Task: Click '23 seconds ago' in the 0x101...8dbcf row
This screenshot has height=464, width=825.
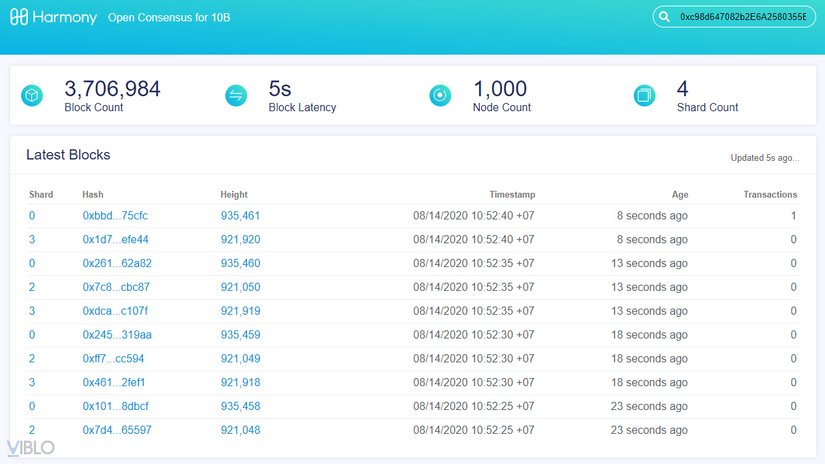Action: coord(649,406)
